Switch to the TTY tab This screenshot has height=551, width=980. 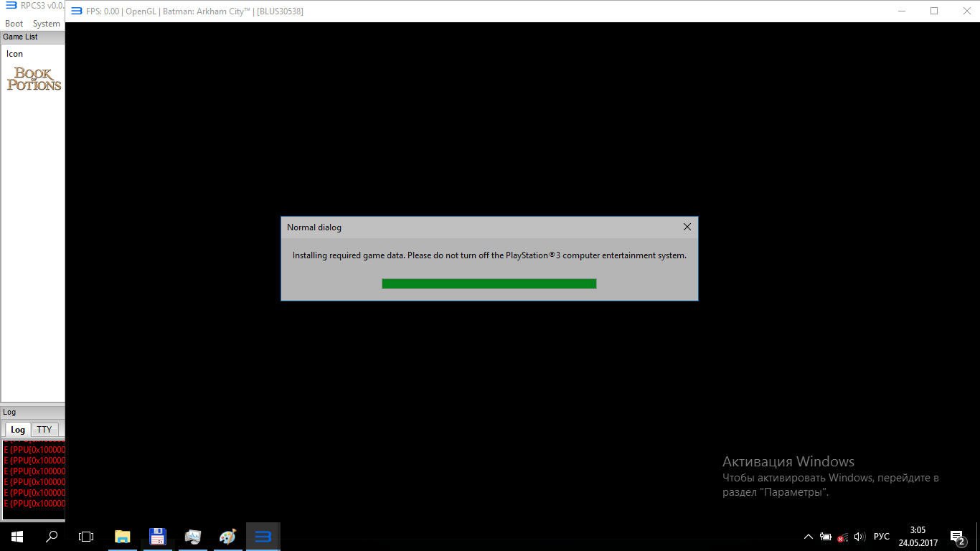[x=44, y=430]
